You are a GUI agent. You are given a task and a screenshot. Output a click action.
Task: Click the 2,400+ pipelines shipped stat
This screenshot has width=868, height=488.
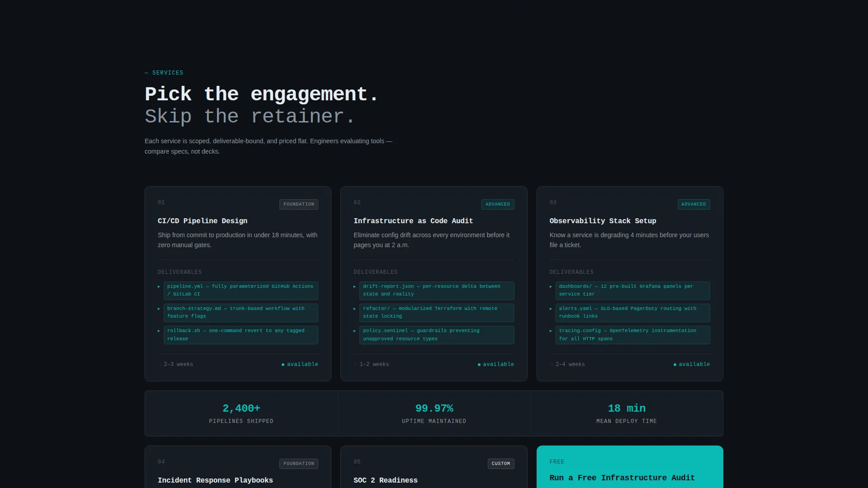pos(241,413)
